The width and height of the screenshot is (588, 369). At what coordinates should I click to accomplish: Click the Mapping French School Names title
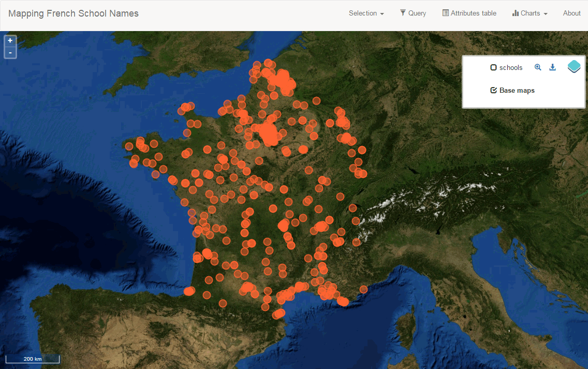(x=73, y=13)
